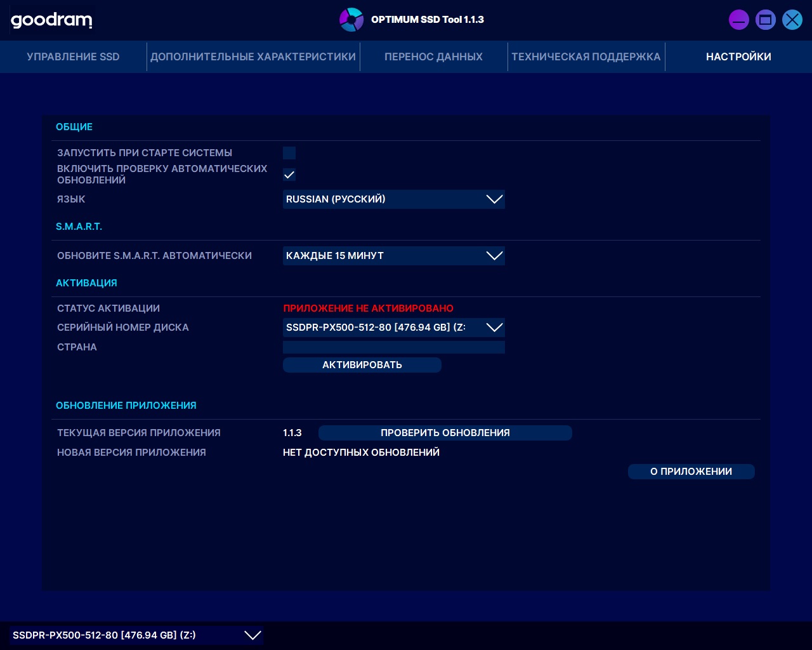The image size is (812, 650).
Task: Minimize the Optimum SSD Tool window
Action: (739, 20)
